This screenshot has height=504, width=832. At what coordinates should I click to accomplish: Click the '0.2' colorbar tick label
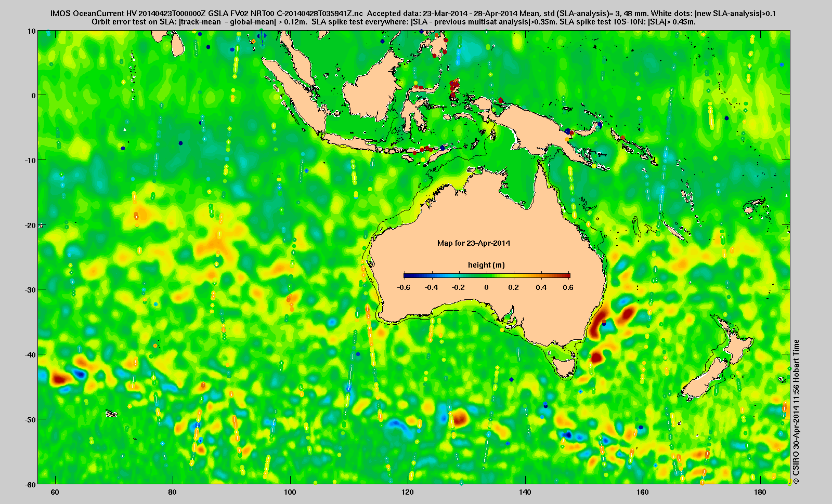(x=514, y=287)
